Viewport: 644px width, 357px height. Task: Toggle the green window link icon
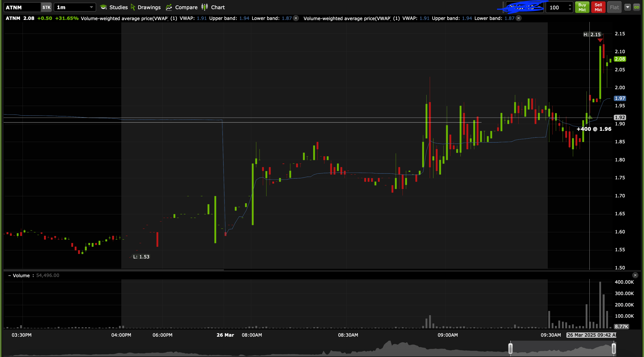pyautogui.click(x=636, y=7)
